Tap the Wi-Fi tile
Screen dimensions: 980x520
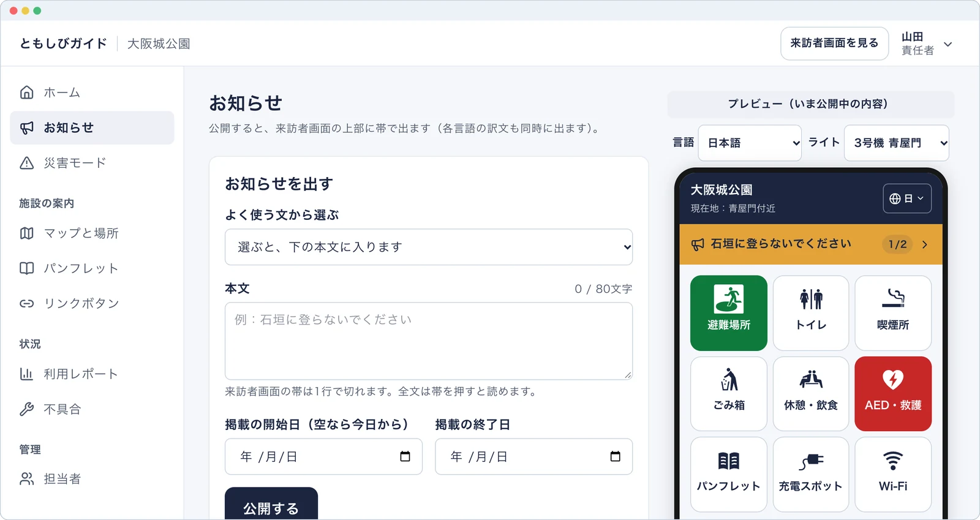pyautogui.click(x=893, y=474)
